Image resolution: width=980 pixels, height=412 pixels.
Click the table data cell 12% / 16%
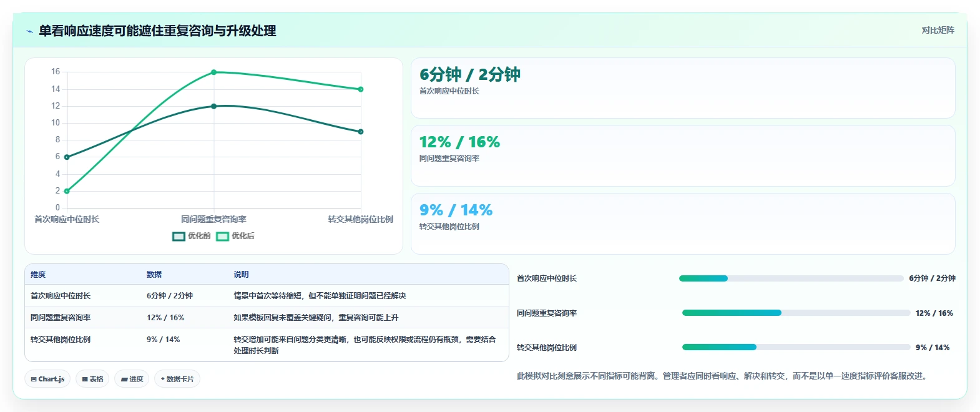coord(165,318)
